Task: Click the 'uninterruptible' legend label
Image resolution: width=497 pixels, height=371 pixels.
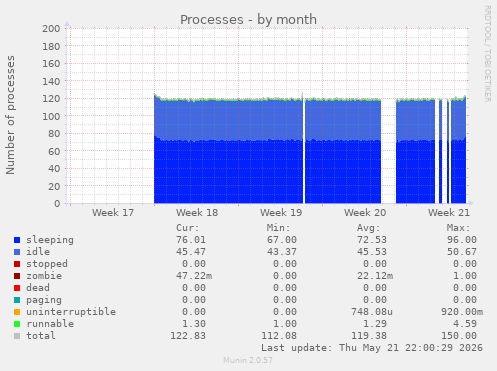Action: (x=71, y=312)
